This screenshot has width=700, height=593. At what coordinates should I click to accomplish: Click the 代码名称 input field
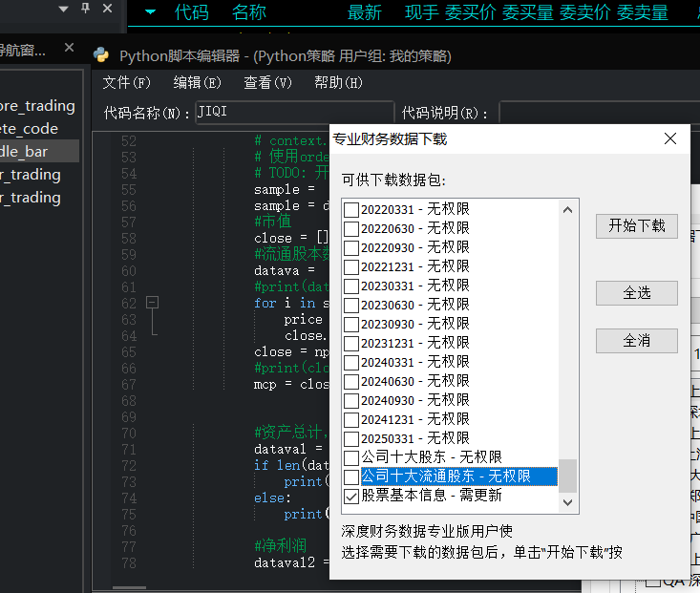294,112
